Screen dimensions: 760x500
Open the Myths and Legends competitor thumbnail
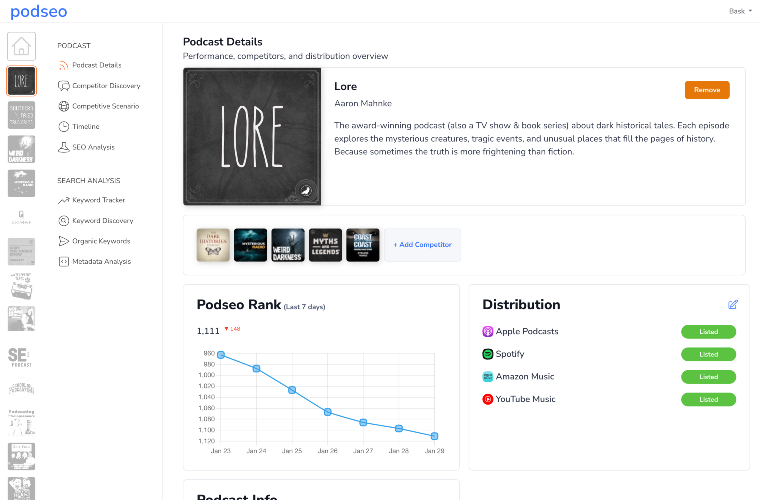click(325, 245)
